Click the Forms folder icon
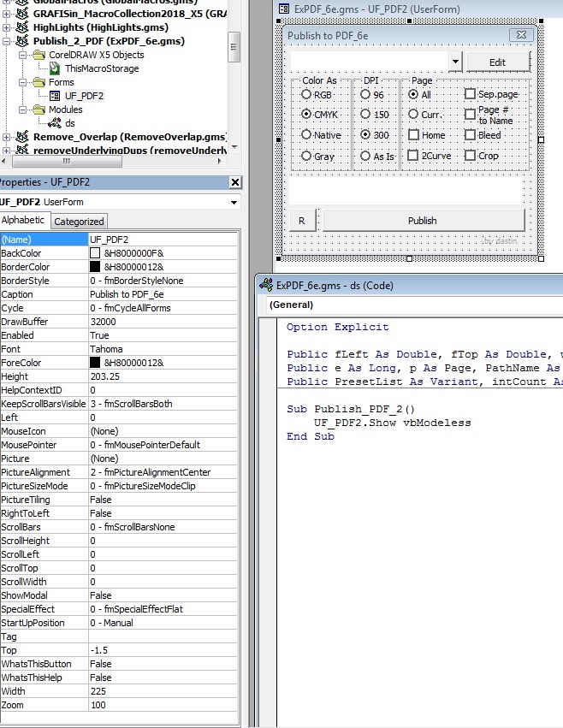The width and height of the screenshot is (563, 728). (39, 82)
